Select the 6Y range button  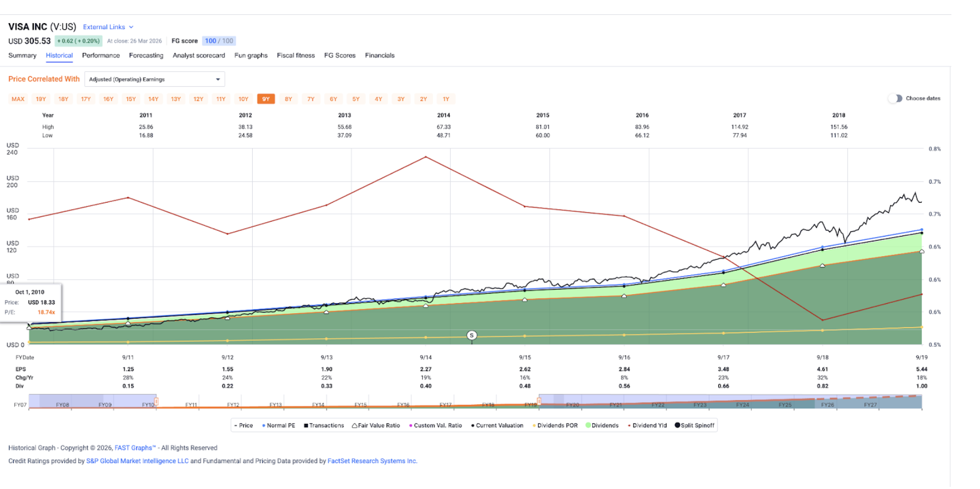tap(333, 99)
